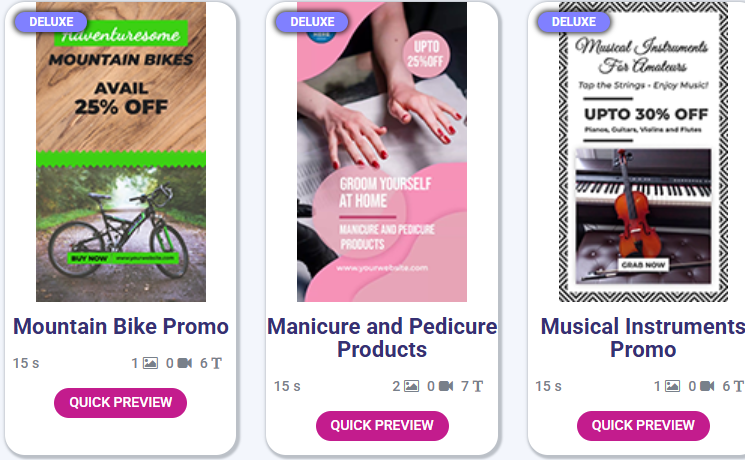Click the video camera icon under Mountain Bike Promo
Image resolution: width=745 pixels, height=460 pixels.
(x=184, y=363)
